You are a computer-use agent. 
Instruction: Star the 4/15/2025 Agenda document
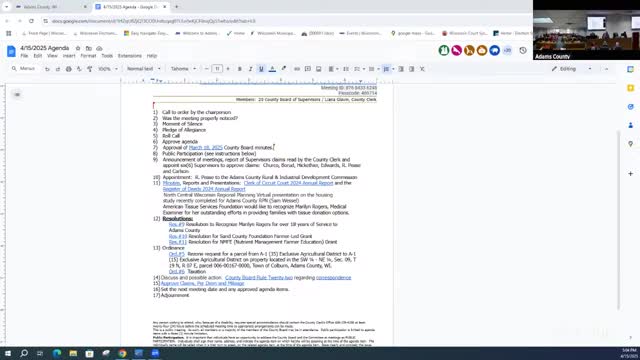click(x=78, y=48)
